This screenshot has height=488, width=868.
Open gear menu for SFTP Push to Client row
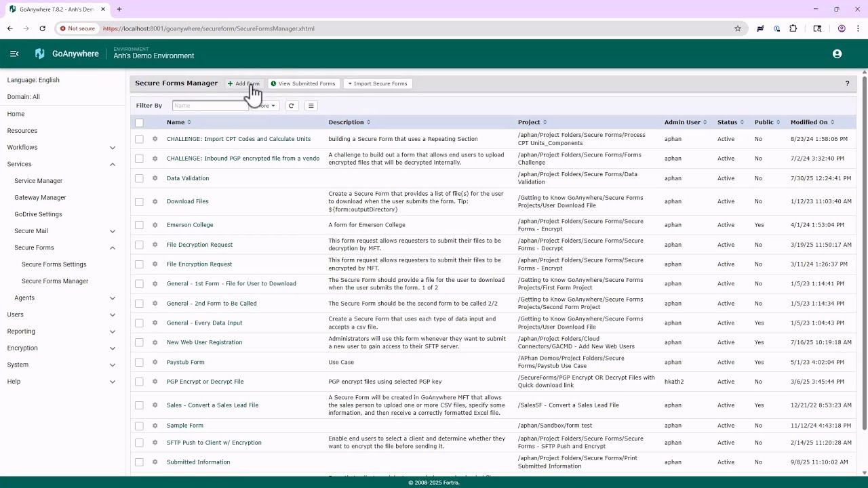[155, 443]
